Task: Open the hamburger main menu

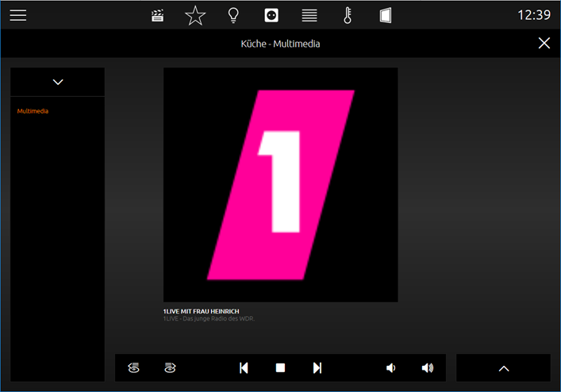Action: pyautogui.click(x=18, y=15)
